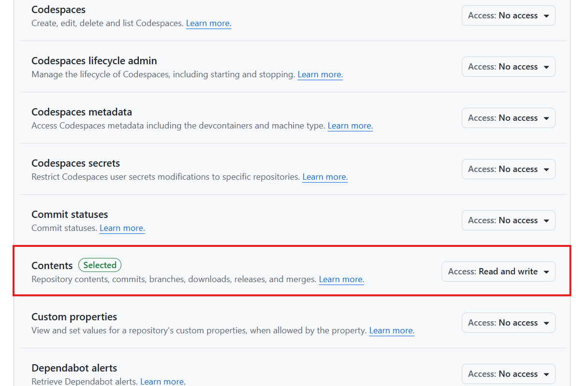The image size is (588, 386).
Task: Open Codespaces secrets access dropdown
Action: click(508, 169)
